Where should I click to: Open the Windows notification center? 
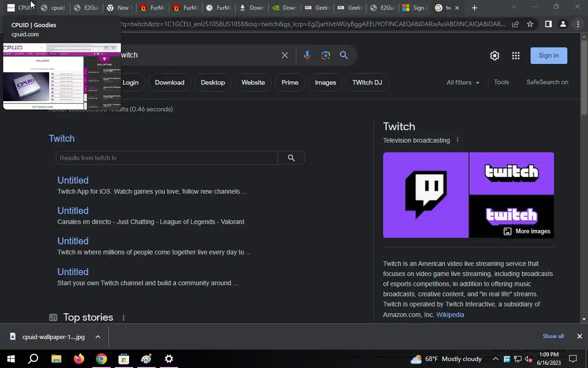tap(573, 359)
